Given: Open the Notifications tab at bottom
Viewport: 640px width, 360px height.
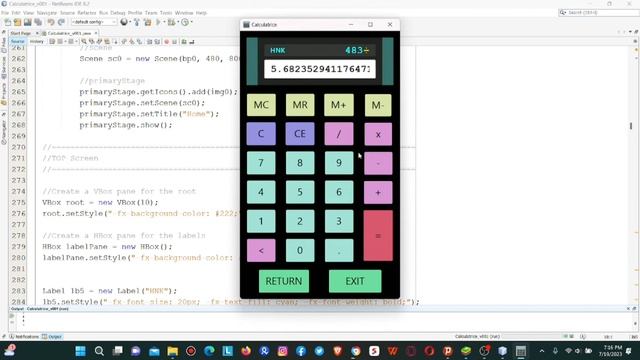Looking at the screenshot, I should pyautogui.click(x=24, y=337).
